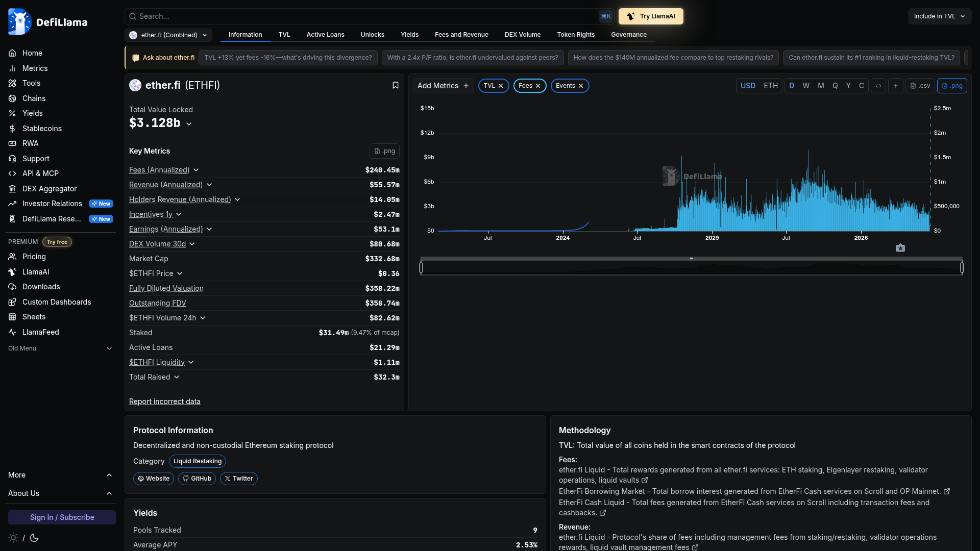Viewport: 980px width, 551px height.
Task: Open the Chains sidebar icon
Action: (12, 98)
